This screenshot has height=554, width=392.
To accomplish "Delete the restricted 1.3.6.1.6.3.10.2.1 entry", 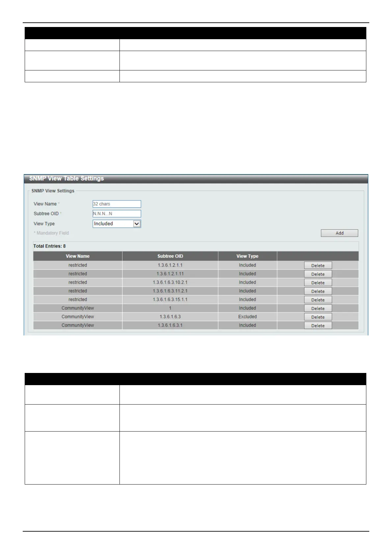I will 318,282.
